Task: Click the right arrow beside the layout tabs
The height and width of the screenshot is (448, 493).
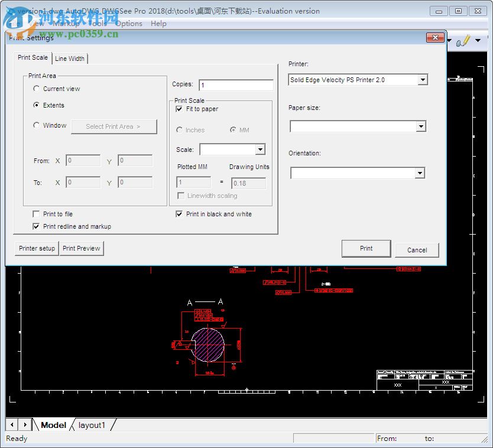Action: point(25,424)
